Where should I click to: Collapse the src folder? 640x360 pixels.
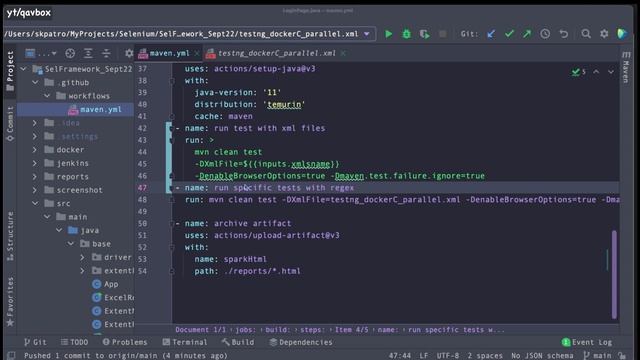[36, 203]
